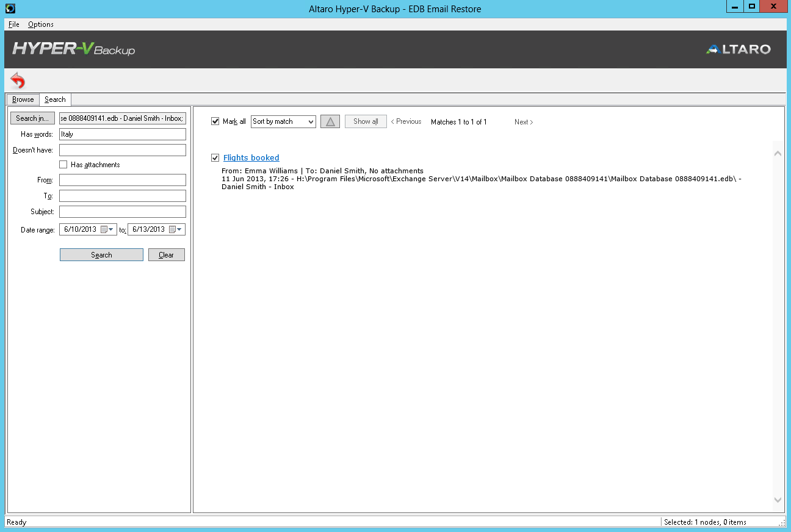Switch to the Browse tab
The image size is (791, 532).
click(23, 99)
